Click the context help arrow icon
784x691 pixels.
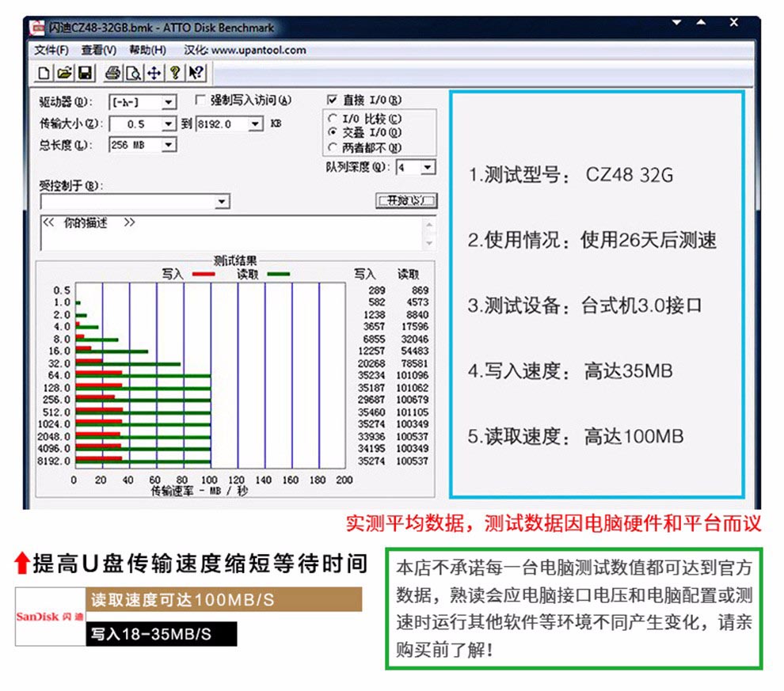(196, 73)
